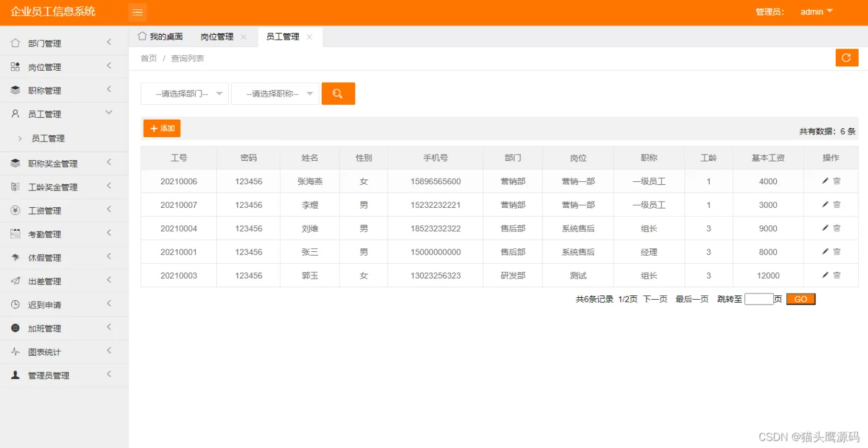Click the 迟到申请 menu label
The height and width of the screenshot is (448, 868).
[x=45, y=305]
